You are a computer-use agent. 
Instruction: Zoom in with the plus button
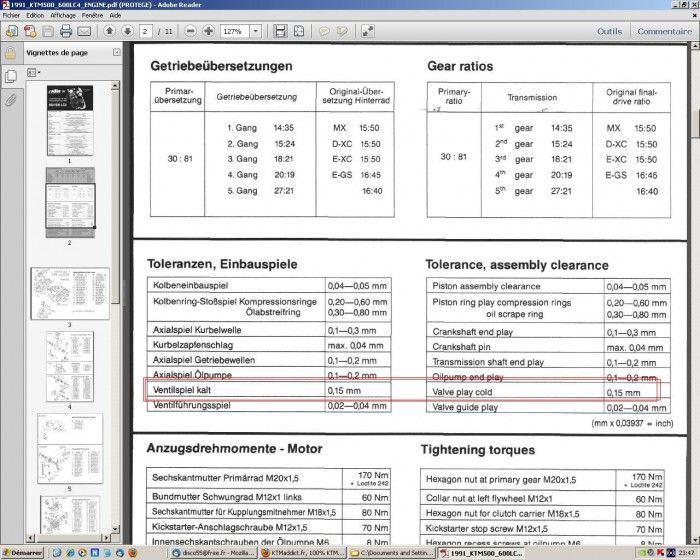208,31
